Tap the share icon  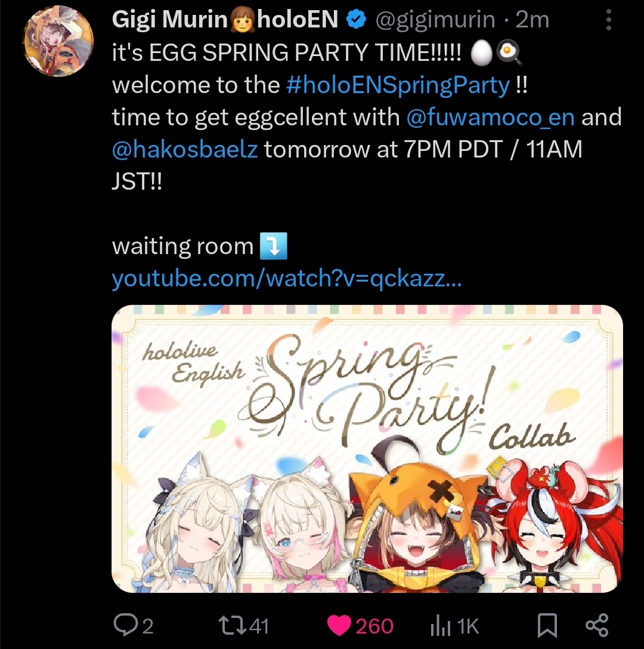tap(597, 625)
